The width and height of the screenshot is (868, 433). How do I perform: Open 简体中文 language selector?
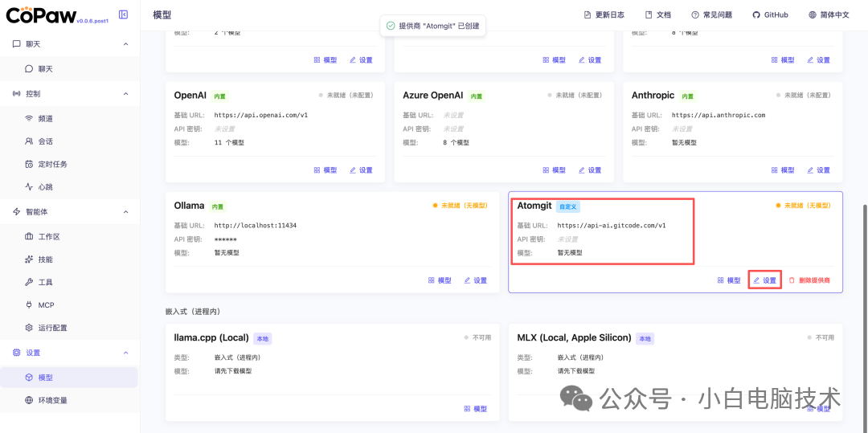tap(829, 15)
